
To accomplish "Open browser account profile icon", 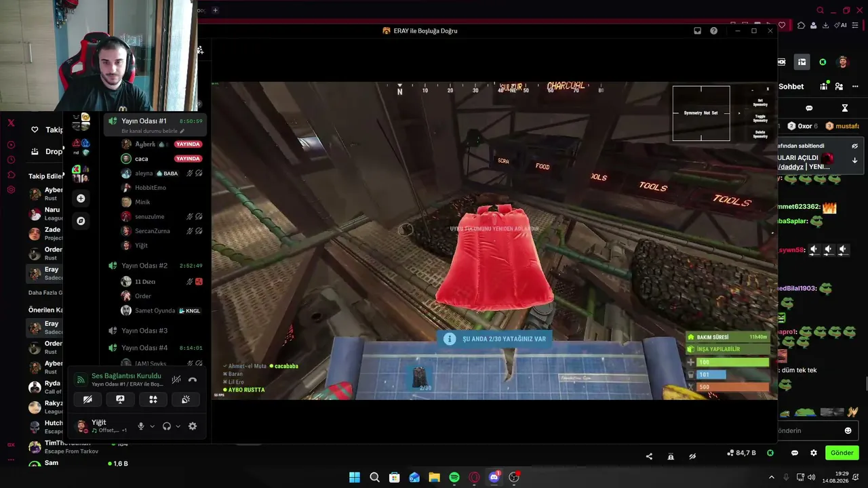I will 813,26.
